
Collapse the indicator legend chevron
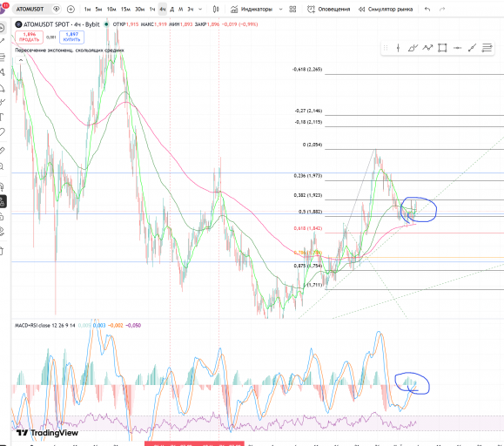[21, 60]
